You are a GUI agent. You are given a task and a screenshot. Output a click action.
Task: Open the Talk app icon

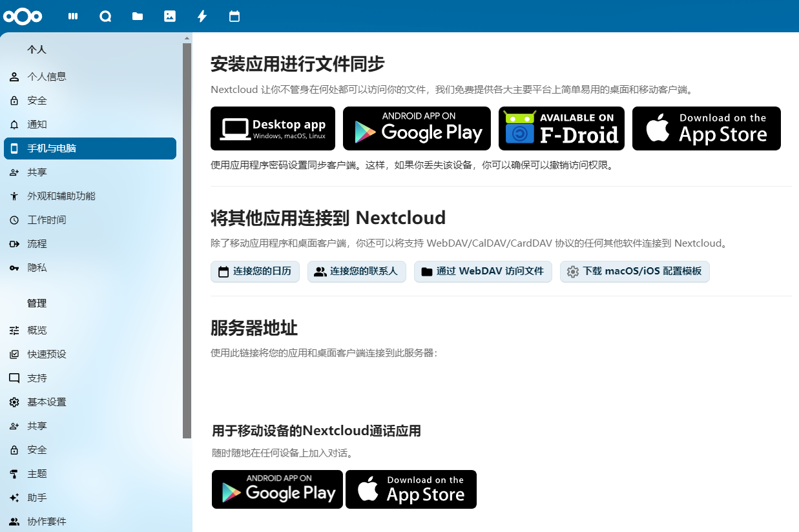coord(105,16)
